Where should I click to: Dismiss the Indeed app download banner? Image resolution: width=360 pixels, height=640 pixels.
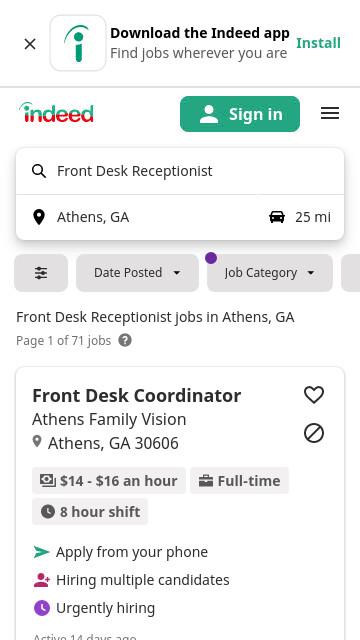(x=30, y=44)
